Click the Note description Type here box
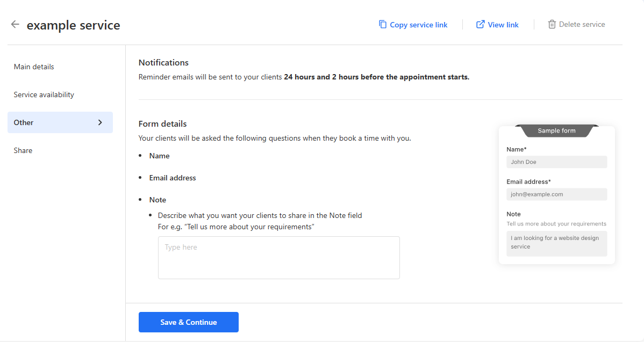Viewport: 644px width, 342px height. [x=279, y=258]
